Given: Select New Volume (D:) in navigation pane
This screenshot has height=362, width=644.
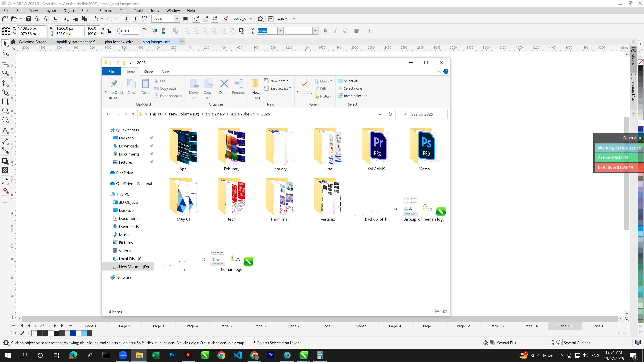Looking at the screenshot, I should [128, 267].
